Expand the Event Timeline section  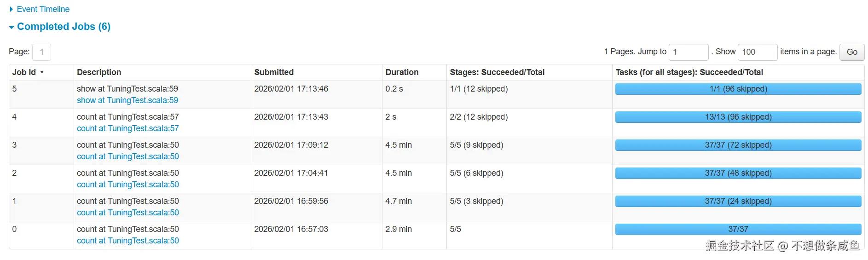(x=43, y=9)
